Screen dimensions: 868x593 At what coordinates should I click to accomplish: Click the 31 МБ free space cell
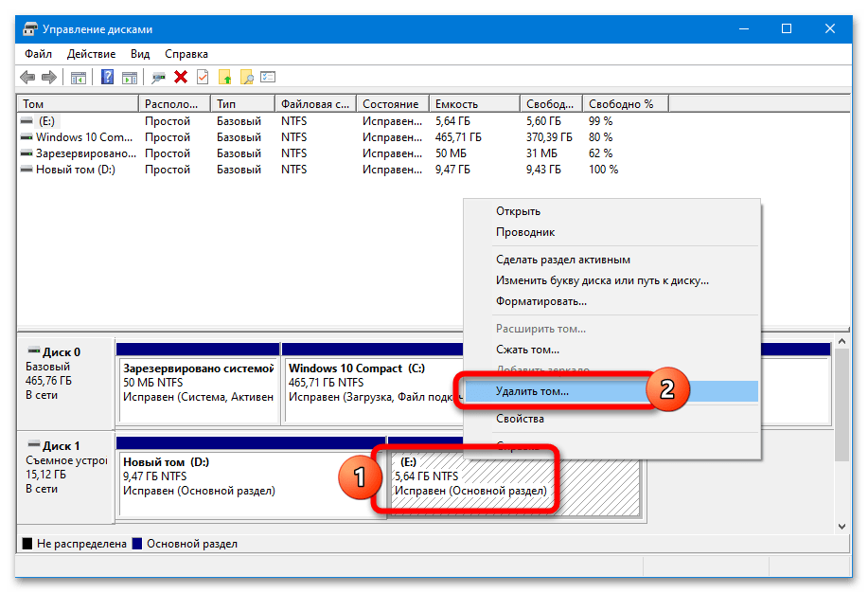pyautogui.click(x=541, y=153)
